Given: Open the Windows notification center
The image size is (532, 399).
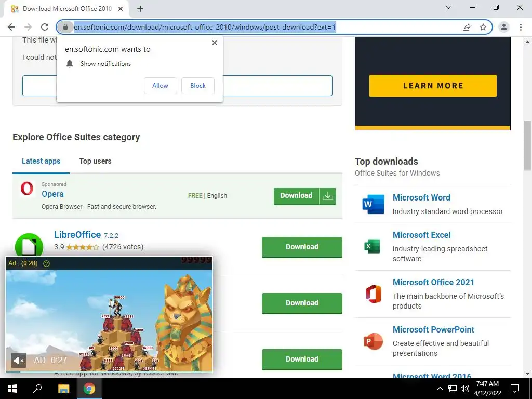Looking at the screenshot, I should [515, 389].
